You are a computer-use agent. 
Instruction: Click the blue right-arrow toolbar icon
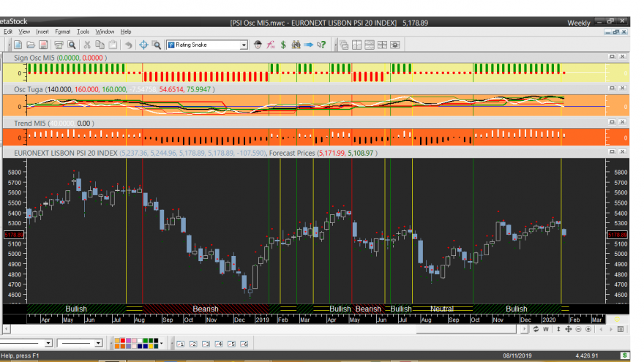coord(308,45)
